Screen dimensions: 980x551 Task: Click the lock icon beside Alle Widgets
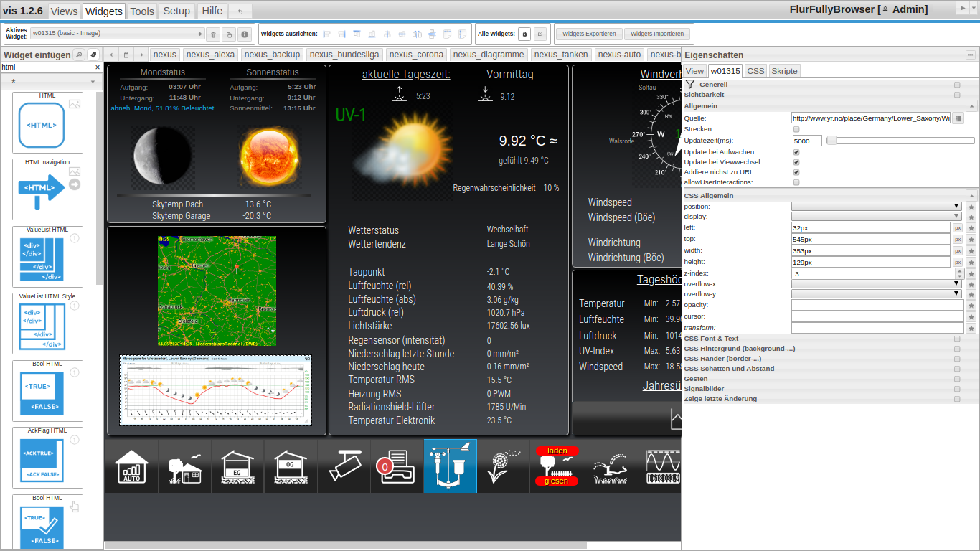tap(524, 34)
